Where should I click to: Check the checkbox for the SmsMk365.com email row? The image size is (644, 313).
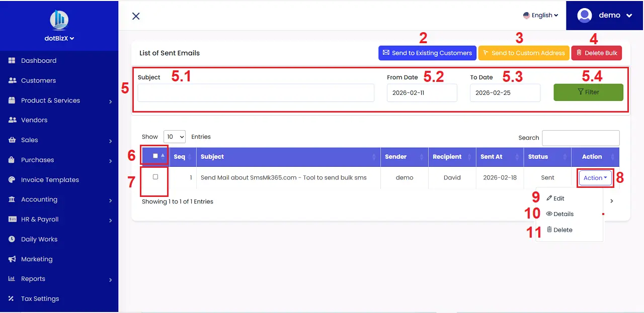(155, 177)
